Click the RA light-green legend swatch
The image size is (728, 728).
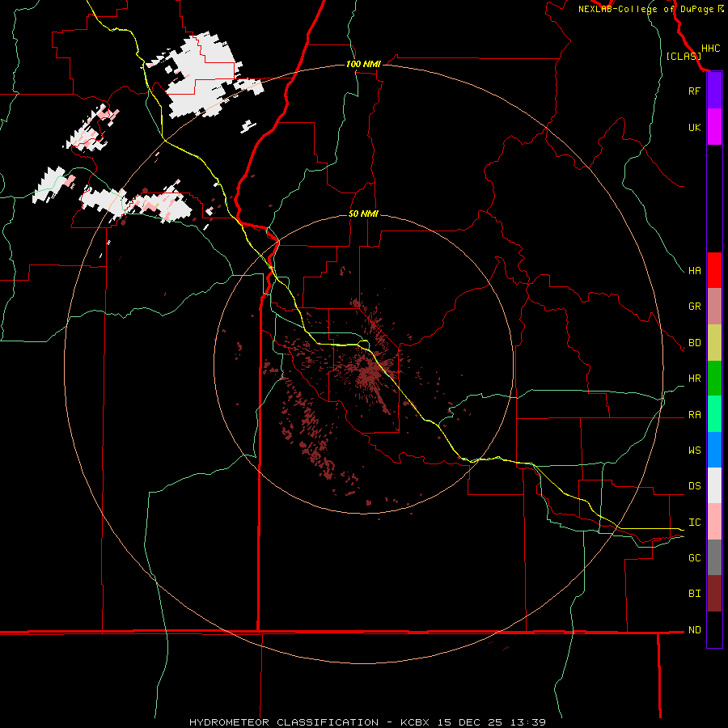point(714,414)
